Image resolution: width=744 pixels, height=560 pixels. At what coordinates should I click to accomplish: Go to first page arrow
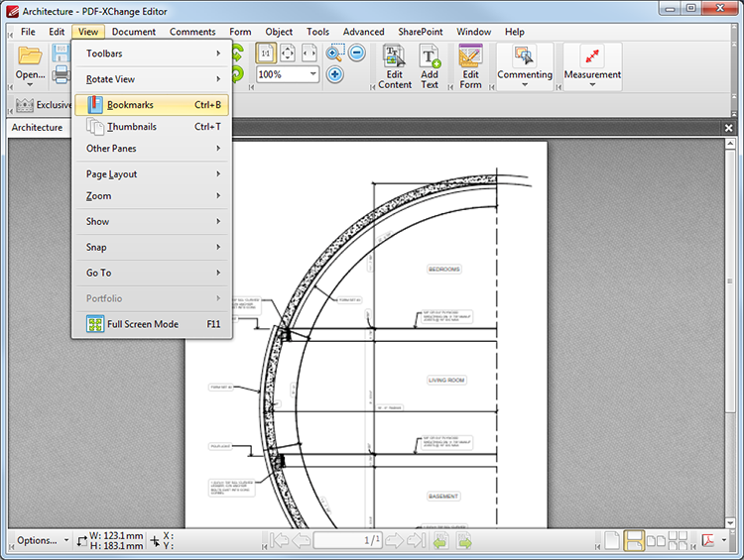point(279,540)
